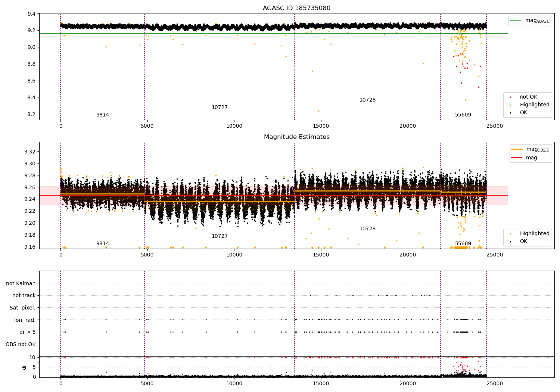Click x-axis tick 15000 under the top plot
The width and height of the screenshot is (560, 392).
tap(321, 126)
